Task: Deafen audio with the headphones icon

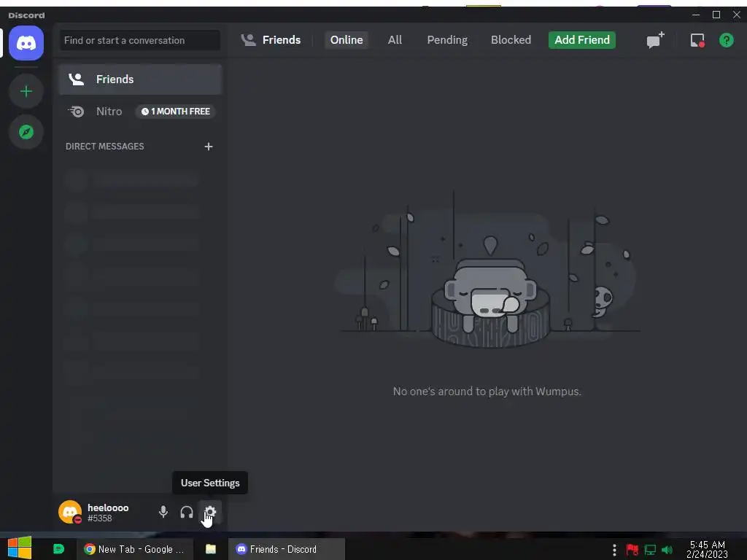Action: point(187,512)
